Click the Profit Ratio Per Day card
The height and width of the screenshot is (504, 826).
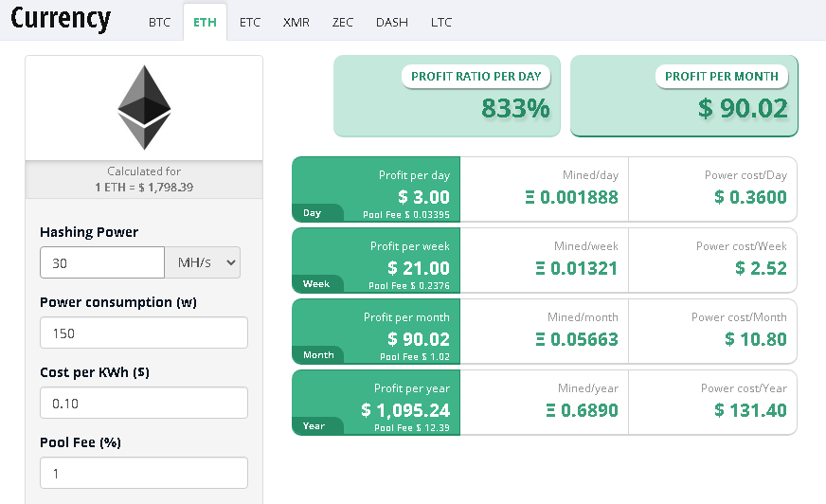447,96
